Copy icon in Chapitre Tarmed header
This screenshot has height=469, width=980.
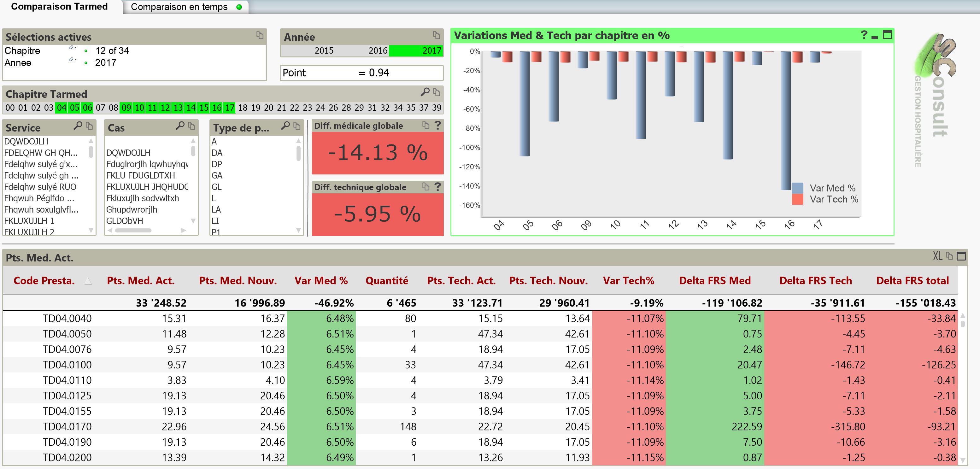tap(437, 92)
